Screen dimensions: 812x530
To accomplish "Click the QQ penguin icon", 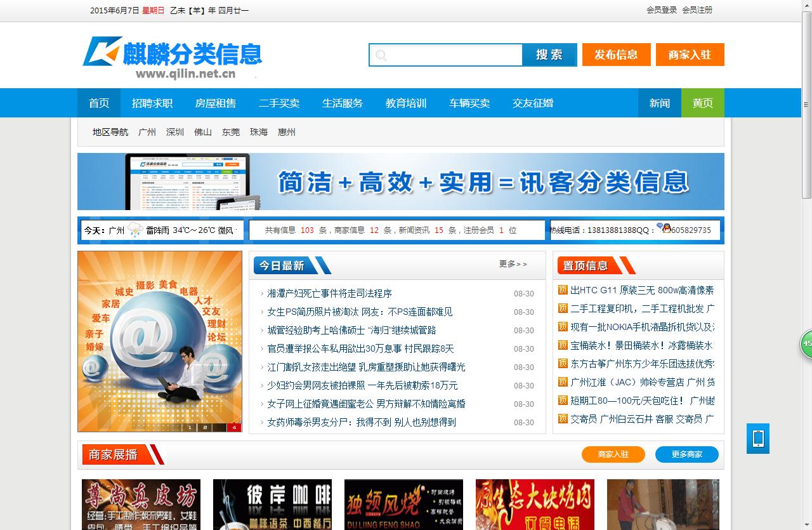I will (664, 229).
